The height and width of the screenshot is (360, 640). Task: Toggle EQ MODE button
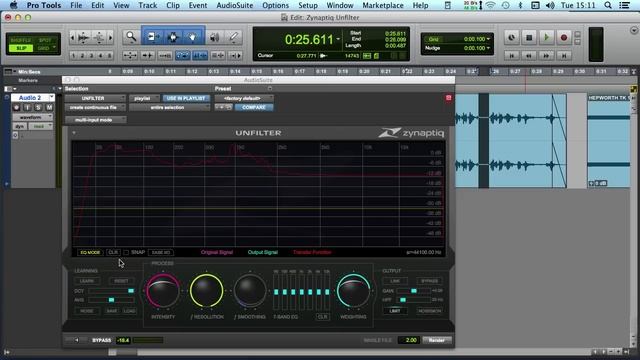click(90, 252)
